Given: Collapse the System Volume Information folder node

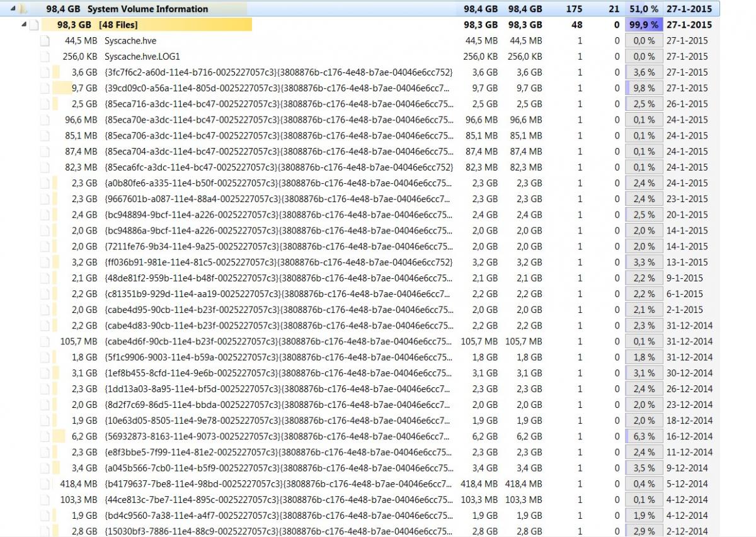Looking at the screenshot, I should point(14,9).
